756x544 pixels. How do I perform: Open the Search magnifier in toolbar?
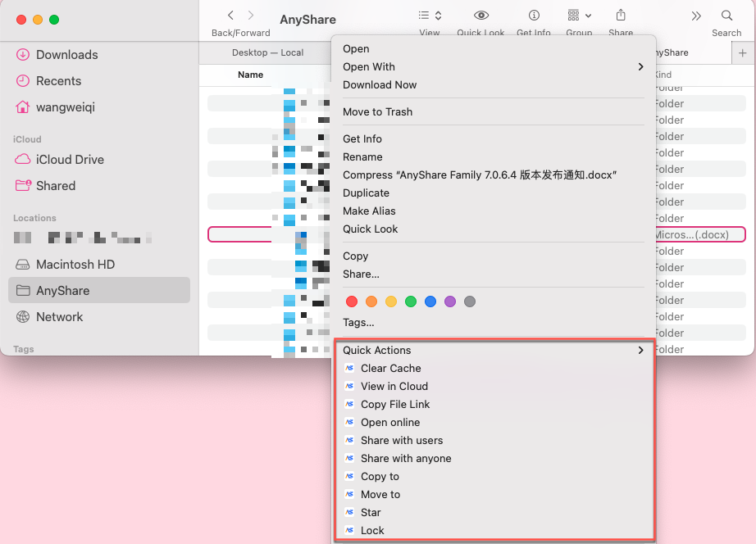click(x=726, y=16)
